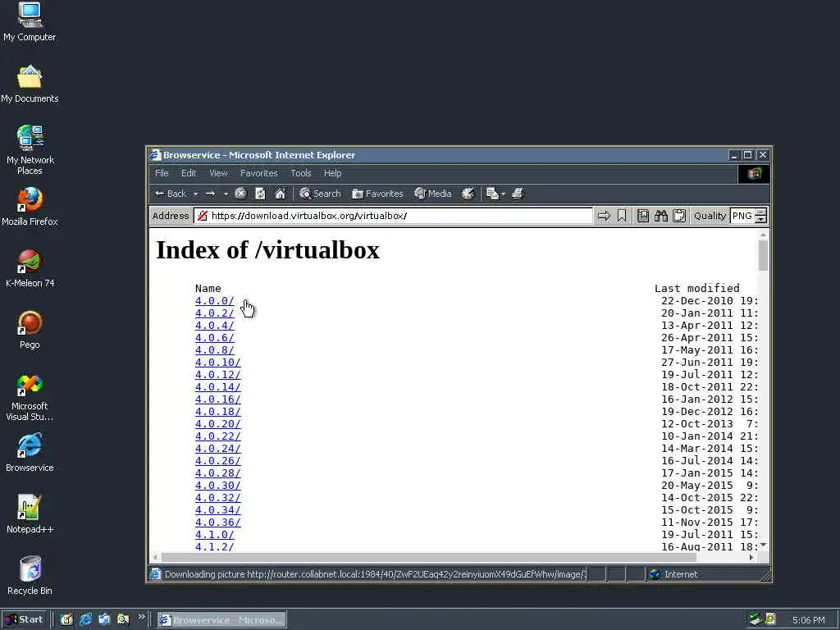Click the Browservice taskbar window button
This screenshot has width=840, height=630.
pyautogui.click(x=221, y=620)
